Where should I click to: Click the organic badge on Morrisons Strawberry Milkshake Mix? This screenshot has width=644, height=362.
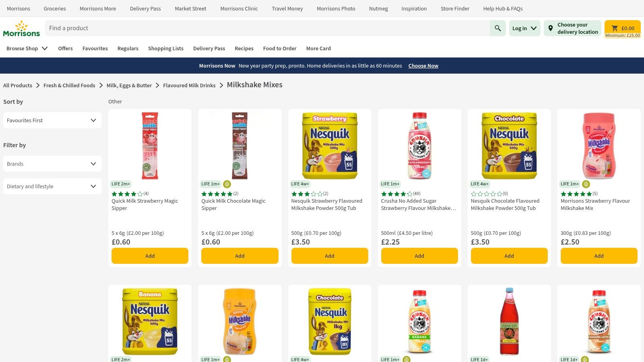pyautogui.click(x=586, y=184)
